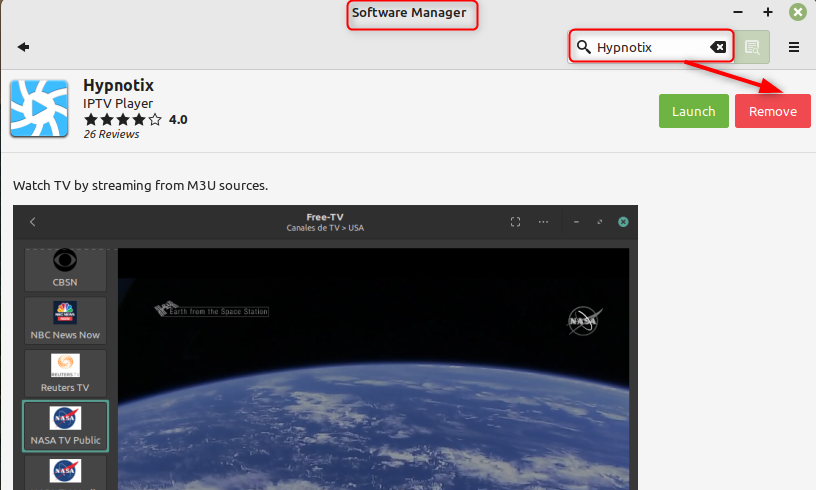The height and width of the screenshot is (490, 816).
Task: Launch the Hypnotix application
Action: coord(694,111)
